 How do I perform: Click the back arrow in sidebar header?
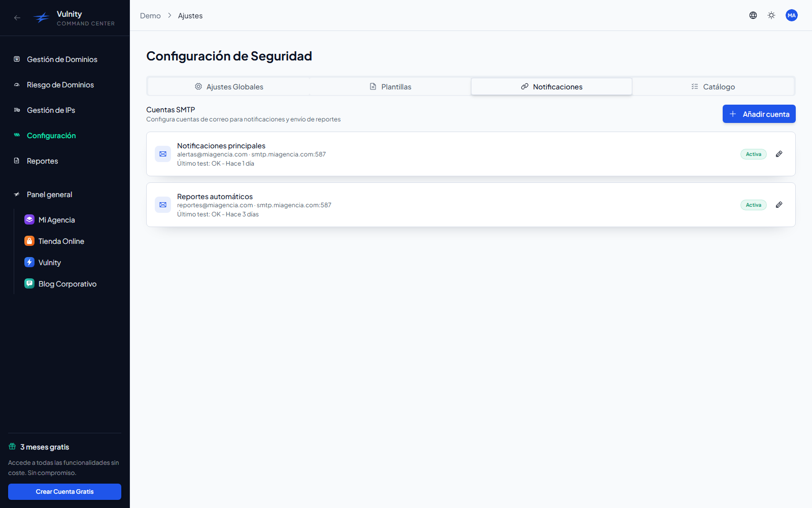click(x=17, y=18)
